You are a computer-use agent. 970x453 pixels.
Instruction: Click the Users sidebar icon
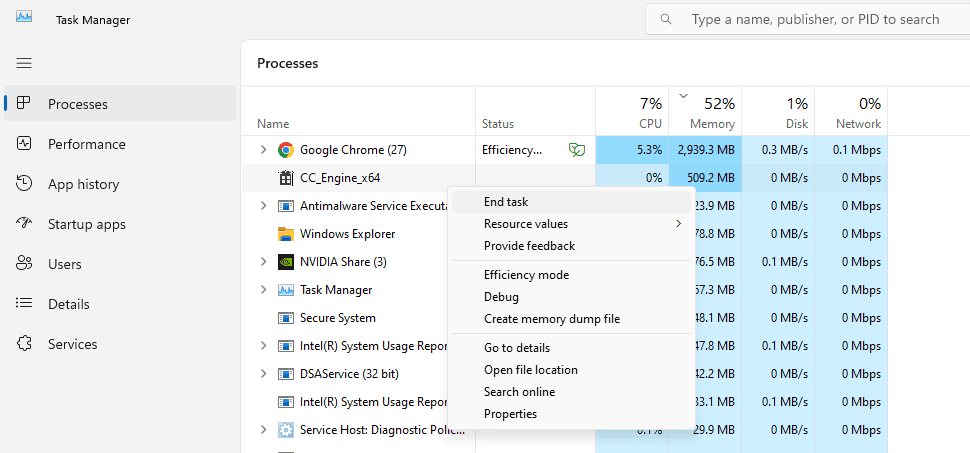(x=24, y=264)
